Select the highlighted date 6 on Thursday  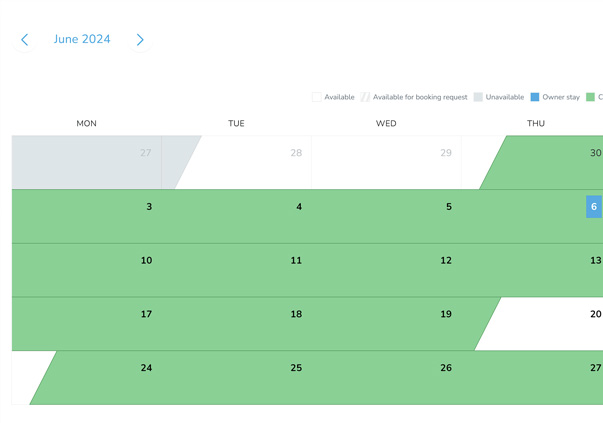pos(593,207)
